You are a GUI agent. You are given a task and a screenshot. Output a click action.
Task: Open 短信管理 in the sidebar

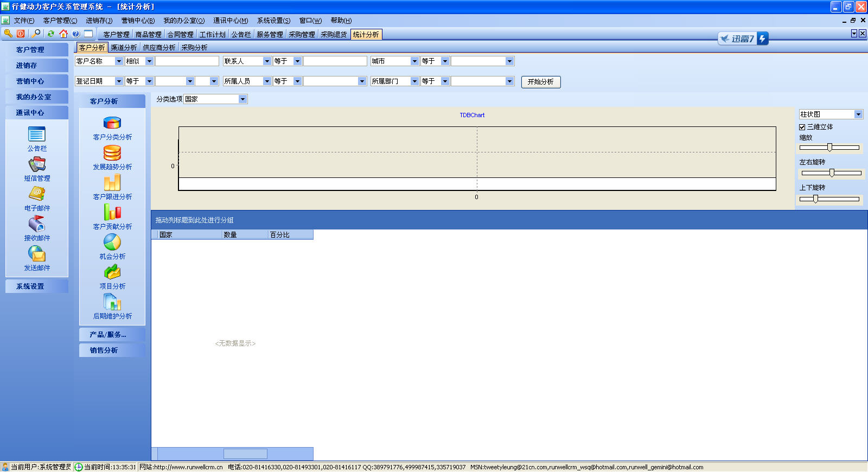click(x=37, y=169)
